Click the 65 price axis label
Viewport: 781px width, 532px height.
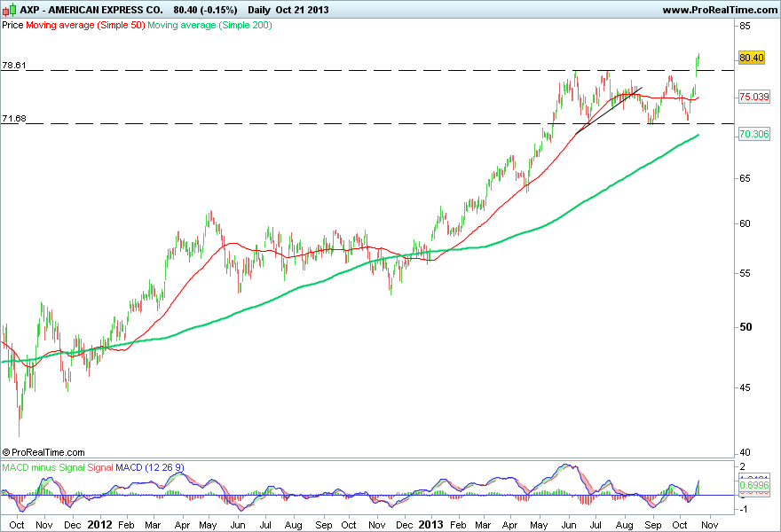click(x=745, y=178)
